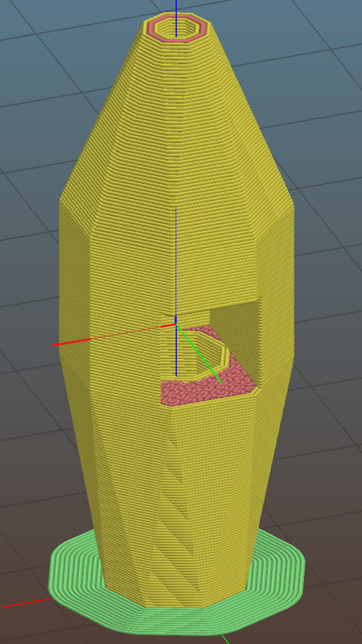Click the axis origin where the three lines meet
This screenshot has width=362, height=644.
pos(176,323)
